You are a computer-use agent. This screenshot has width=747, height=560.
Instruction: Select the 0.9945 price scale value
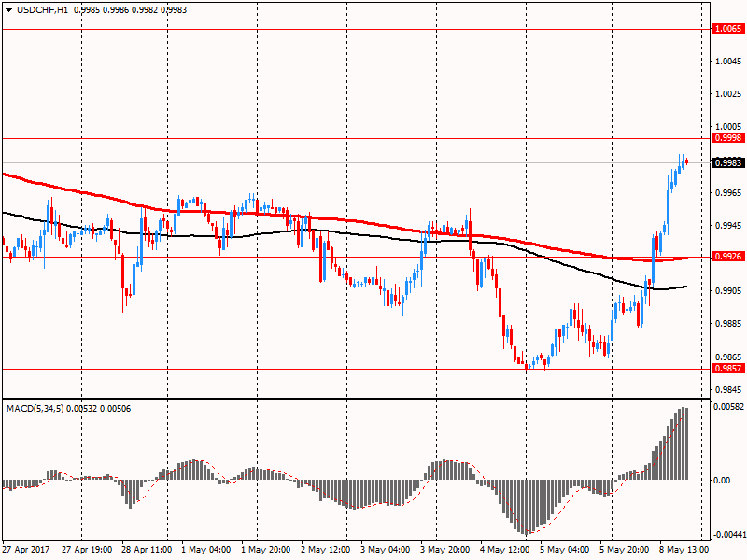[x=729, y=226]
